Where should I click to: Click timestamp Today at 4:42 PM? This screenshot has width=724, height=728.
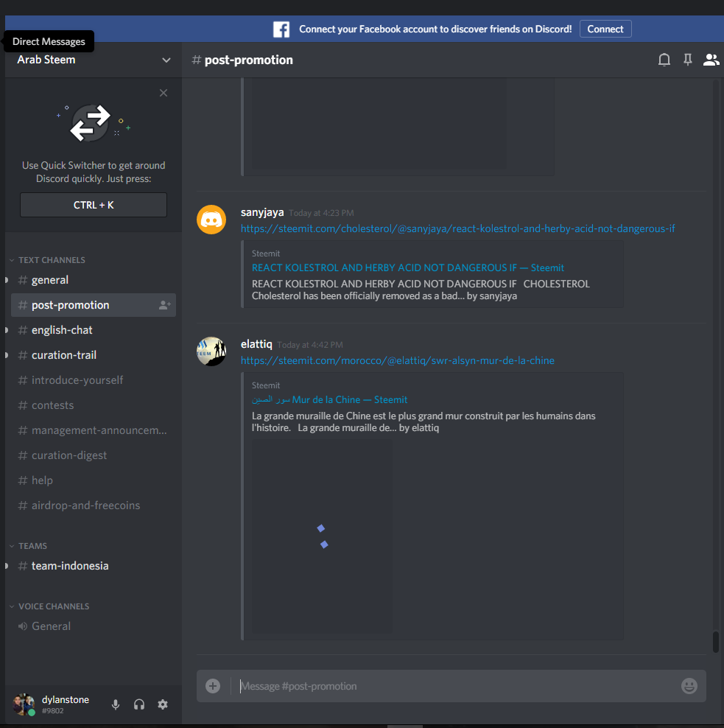click(310, 345)
